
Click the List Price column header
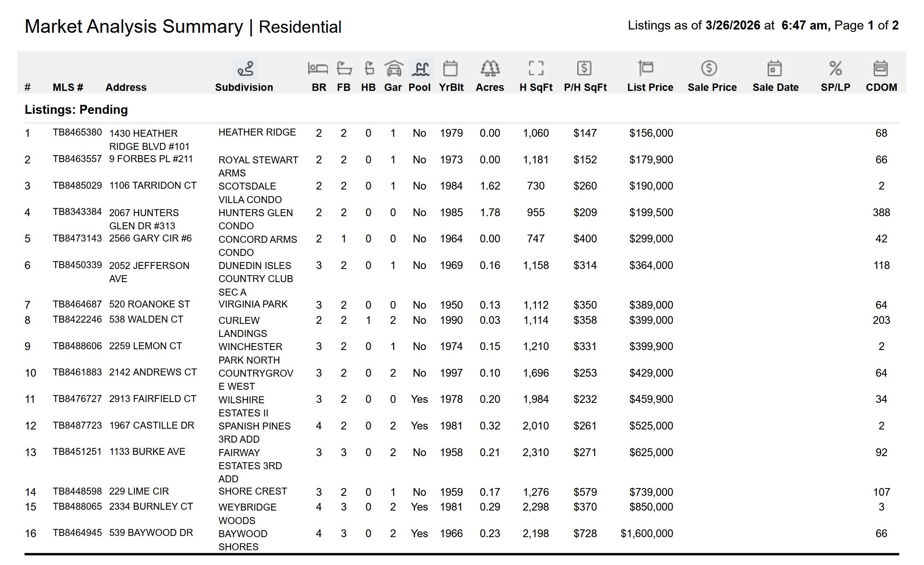pos(650,87)
